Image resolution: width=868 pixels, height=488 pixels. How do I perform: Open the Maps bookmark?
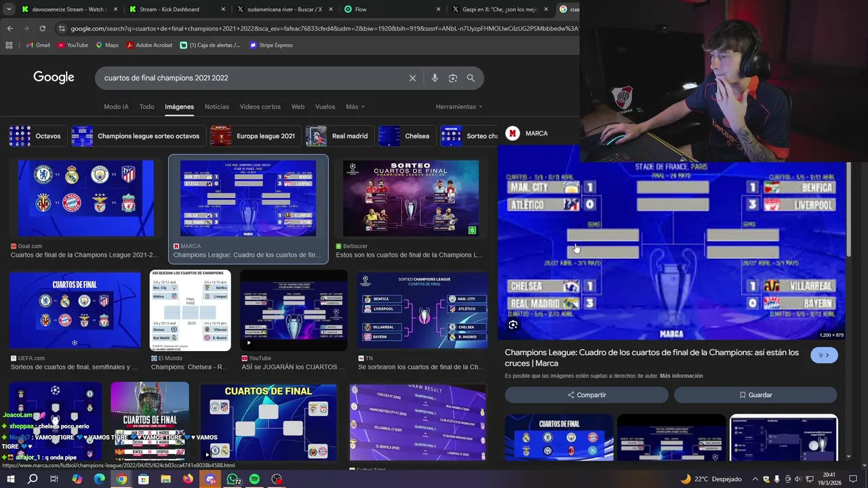tap(107, 45)
